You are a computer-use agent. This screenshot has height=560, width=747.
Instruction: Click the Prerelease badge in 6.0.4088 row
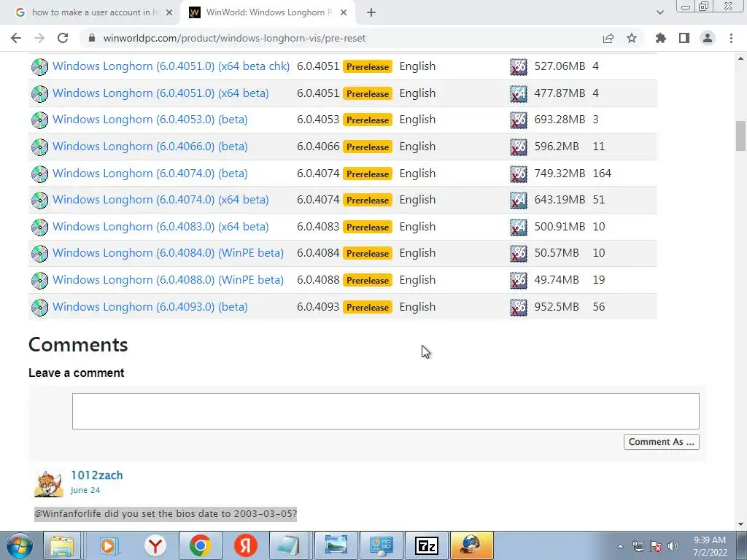(368, 281)
